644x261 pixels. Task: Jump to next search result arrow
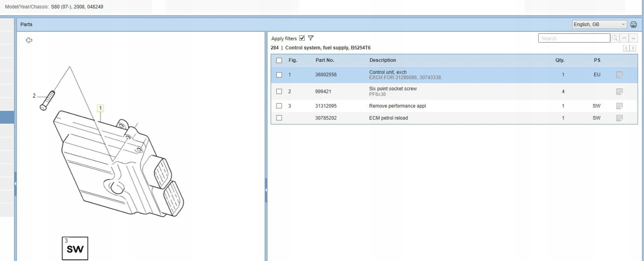tap(633, 38)
